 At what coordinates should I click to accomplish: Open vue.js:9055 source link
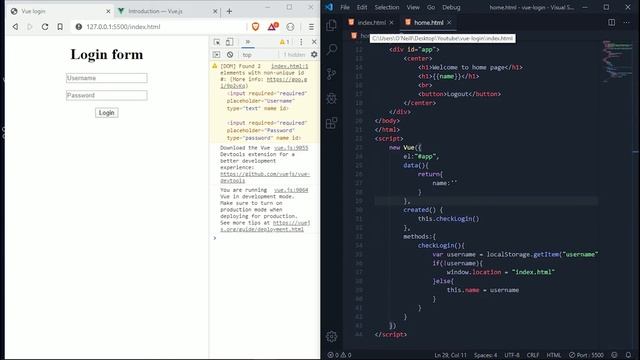click(x=291, y=147)
